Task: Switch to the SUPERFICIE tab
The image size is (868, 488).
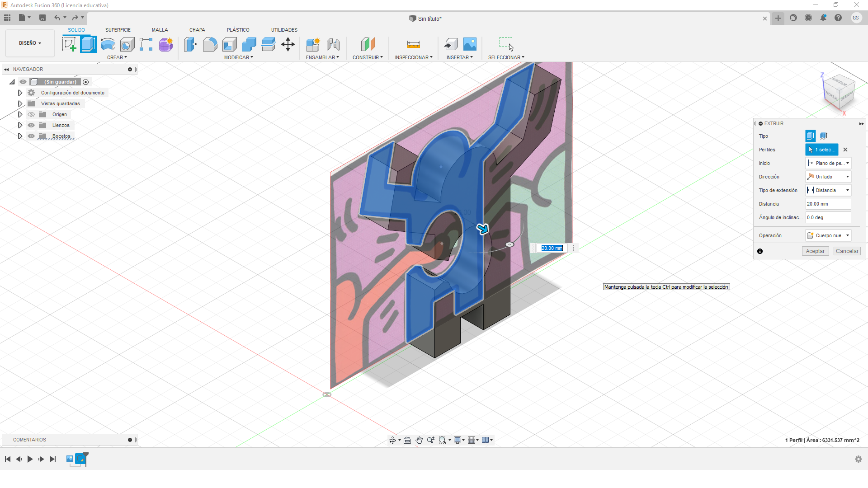Action: pos(118,30)
